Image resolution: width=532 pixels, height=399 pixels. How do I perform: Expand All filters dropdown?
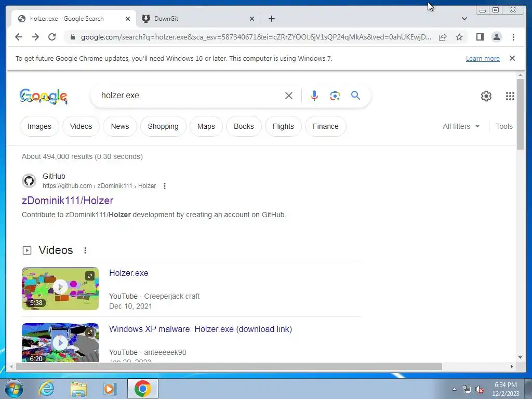tap(461, 126)
